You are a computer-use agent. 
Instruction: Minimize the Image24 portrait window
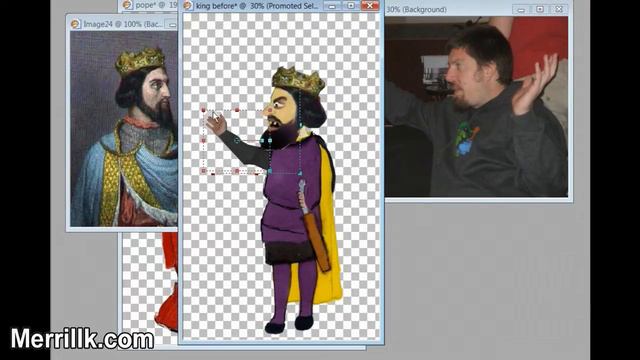tap(173, 25)
